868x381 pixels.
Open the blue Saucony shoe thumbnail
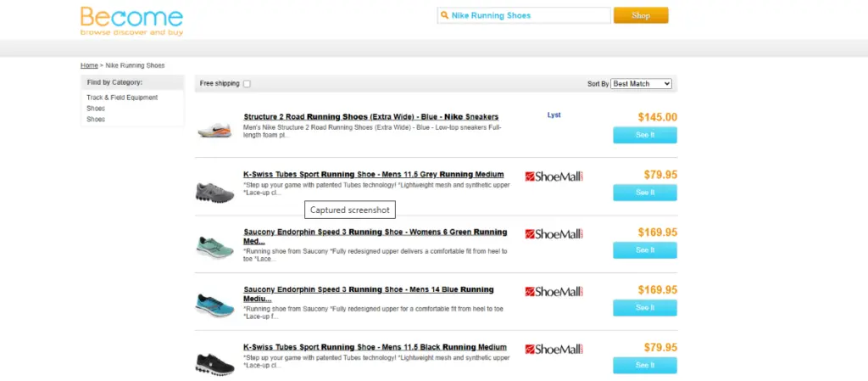214,305
